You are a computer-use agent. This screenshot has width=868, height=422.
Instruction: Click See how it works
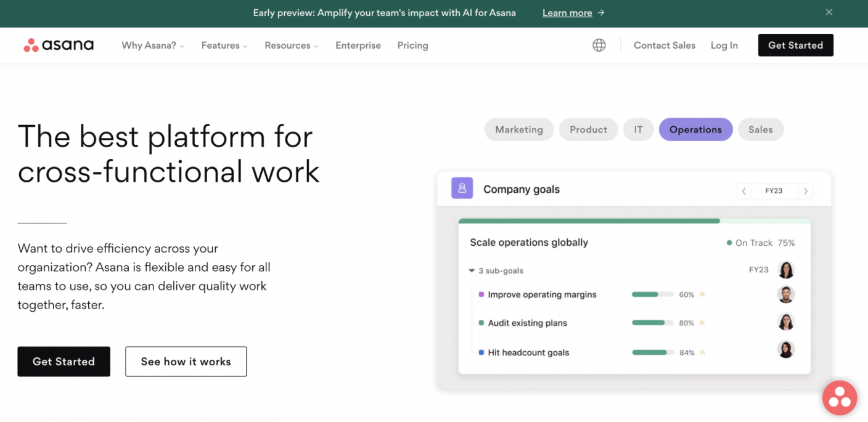point(186,362)
